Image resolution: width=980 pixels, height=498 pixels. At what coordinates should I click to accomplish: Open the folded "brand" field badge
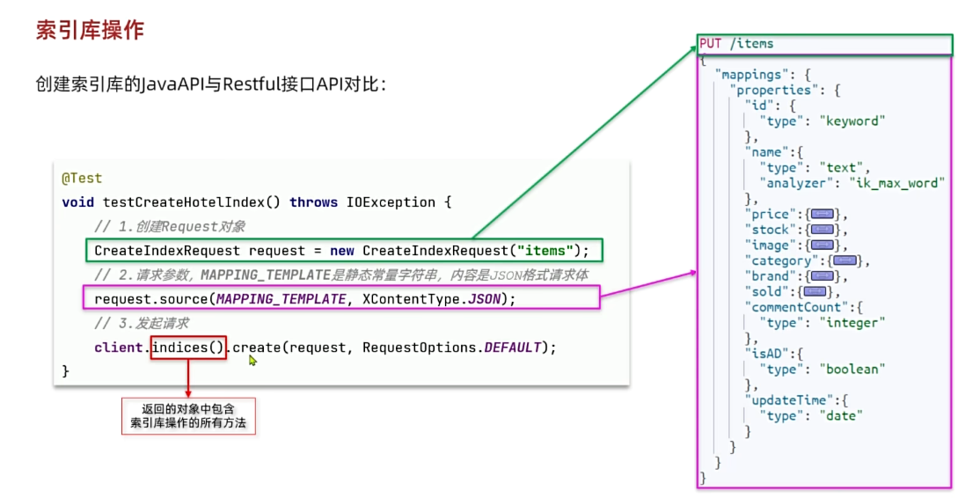click(823, 276)
